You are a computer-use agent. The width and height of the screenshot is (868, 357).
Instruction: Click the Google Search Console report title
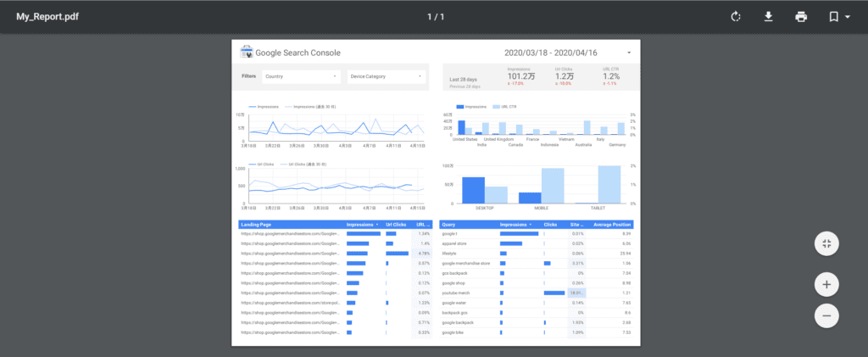tap(298, 53)
